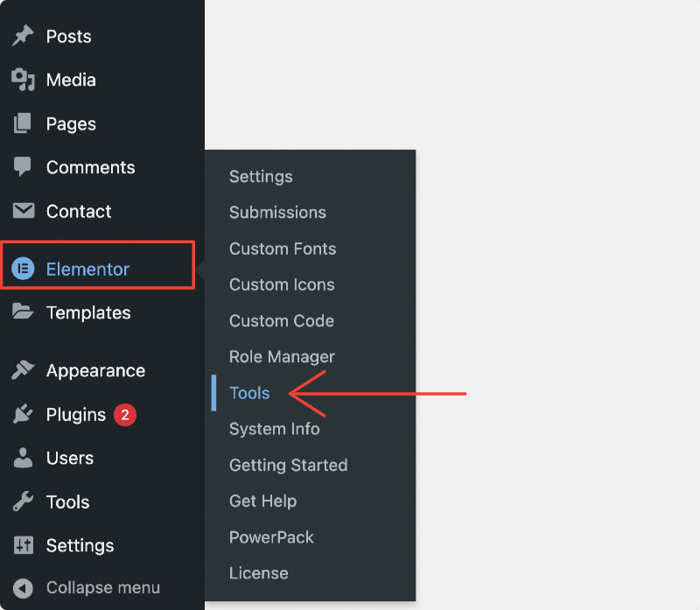Open Elementor Settings submenu item
The height and width of the screenshot is (610, 700).
click(261, 177)
